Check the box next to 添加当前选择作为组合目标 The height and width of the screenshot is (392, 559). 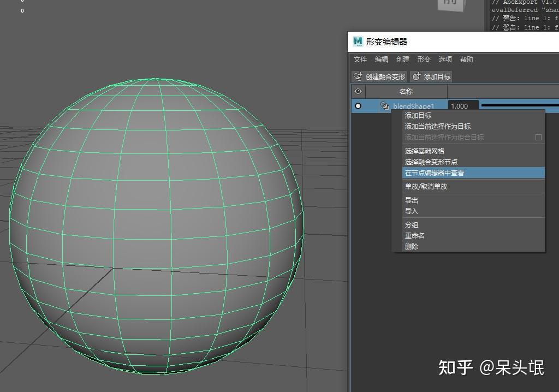[537, 138]
